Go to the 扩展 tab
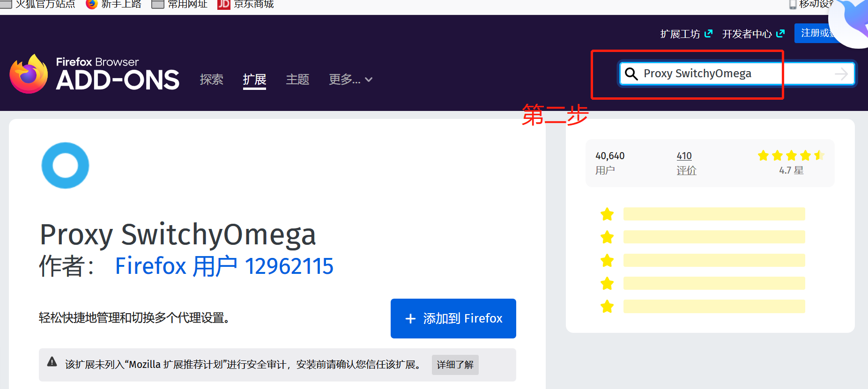This screenshot has height=389, width=868. (x=254, y=80)
